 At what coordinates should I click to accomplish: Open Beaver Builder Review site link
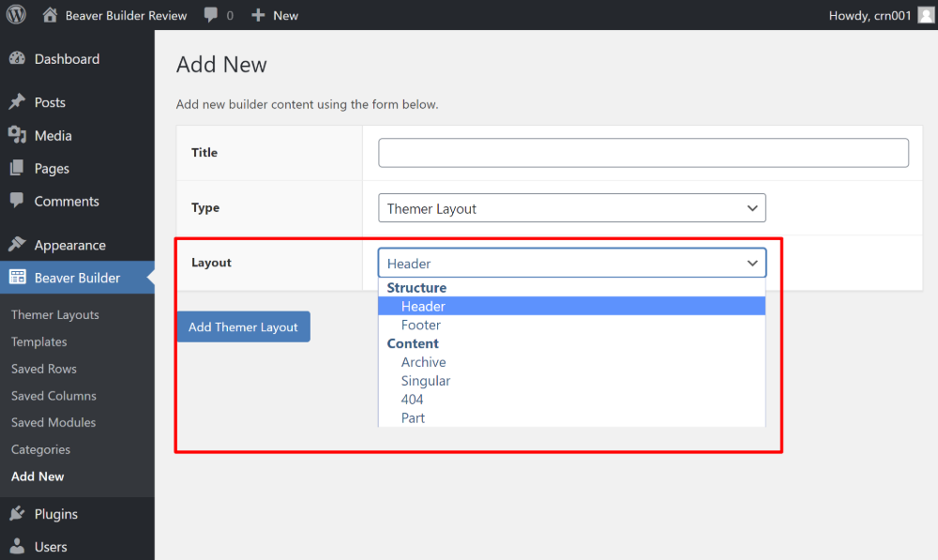click(127, 16)
